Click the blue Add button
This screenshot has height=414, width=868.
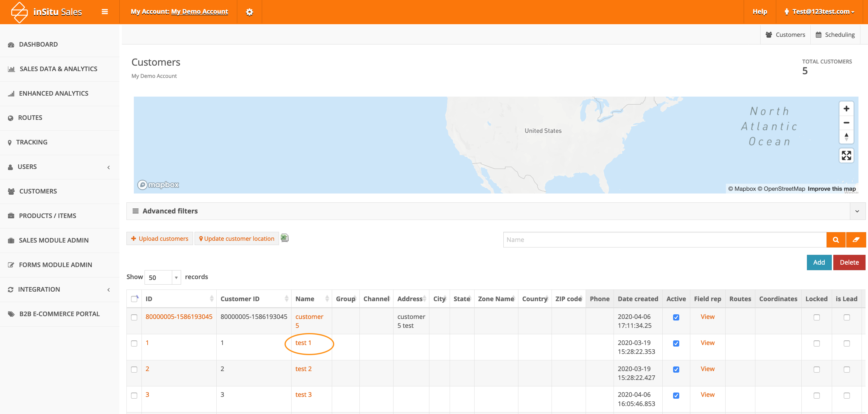pyautogui.click(x=819, y=263)
